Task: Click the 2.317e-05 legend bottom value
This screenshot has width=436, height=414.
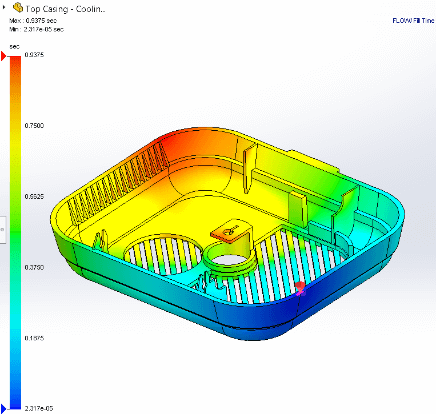Action: pyautogui.click(x=39, y=408)
